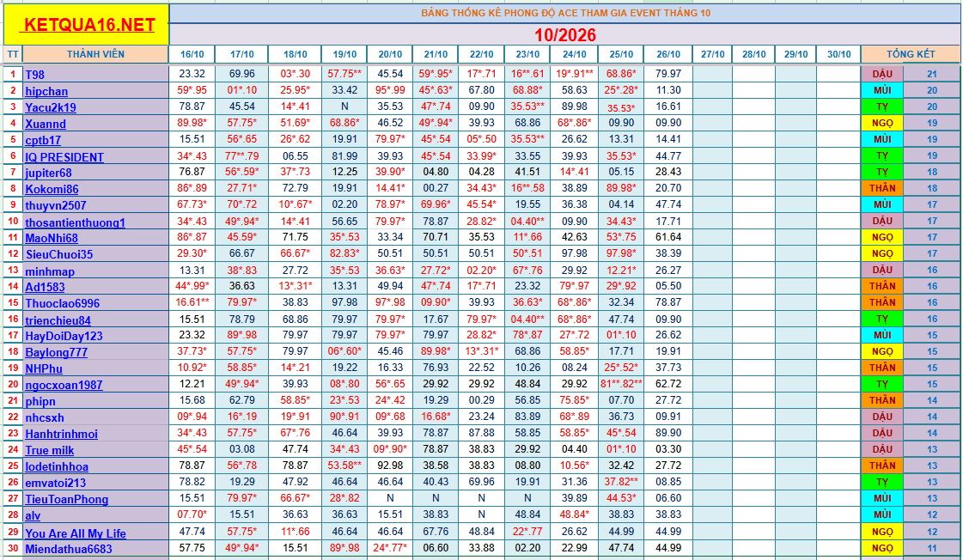Select the TT row number header

(13, 54)
